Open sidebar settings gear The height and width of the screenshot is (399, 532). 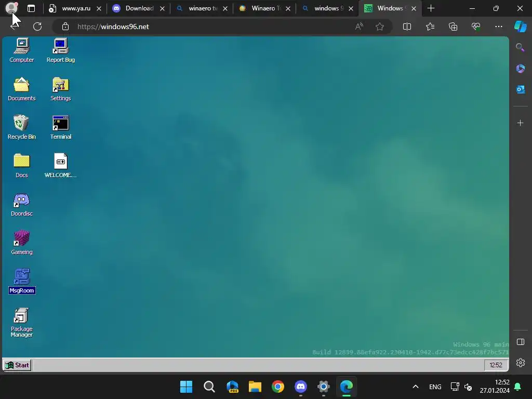coord(520,363)
